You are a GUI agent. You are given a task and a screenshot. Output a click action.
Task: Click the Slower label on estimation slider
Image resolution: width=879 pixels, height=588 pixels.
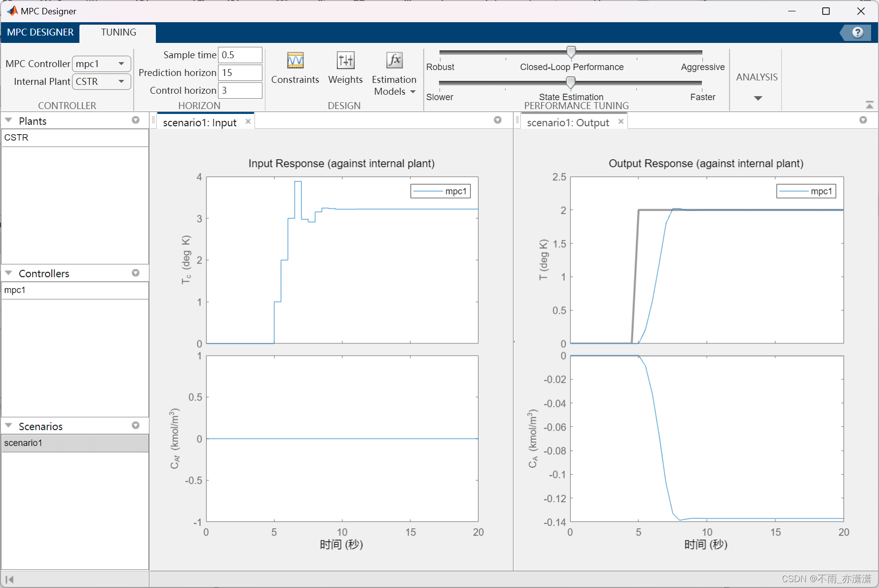(x=439, y=97)
